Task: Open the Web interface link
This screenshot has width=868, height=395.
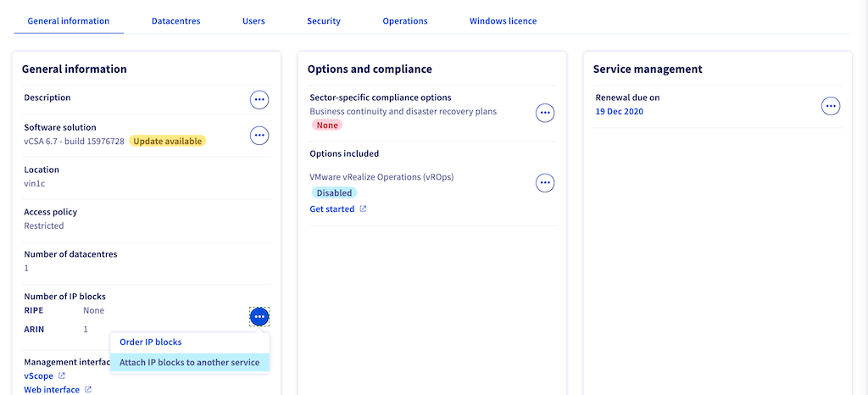Action: pyautogui.click(x=52, y=390)
